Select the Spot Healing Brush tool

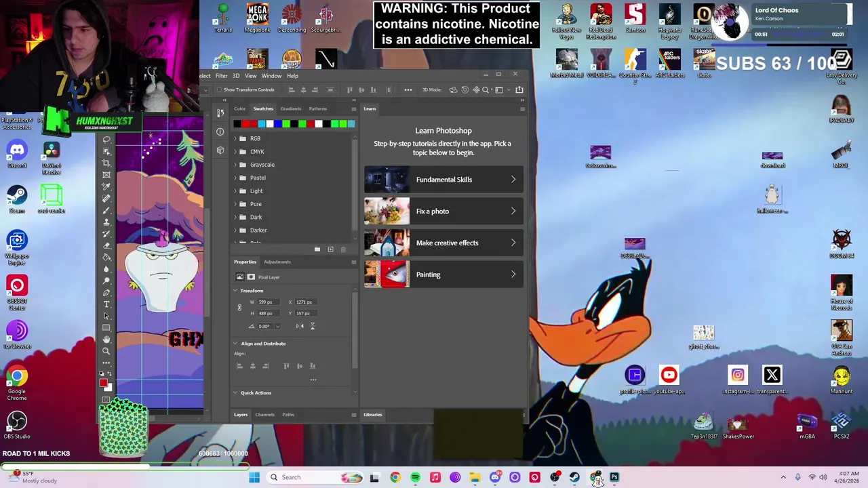(106, 199)
